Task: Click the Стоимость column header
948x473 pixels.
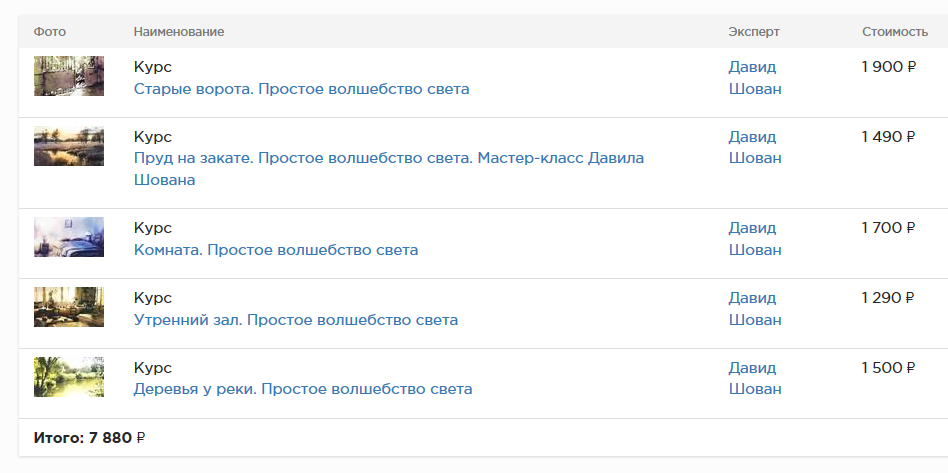Action: (894, 32)
